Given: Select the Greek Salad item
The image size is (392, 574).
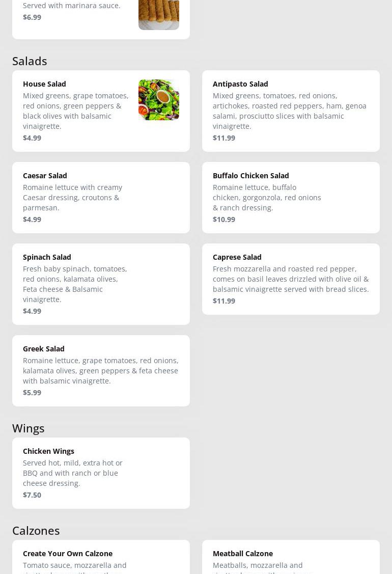Looking at the screenshot, I should pos(101,371).
